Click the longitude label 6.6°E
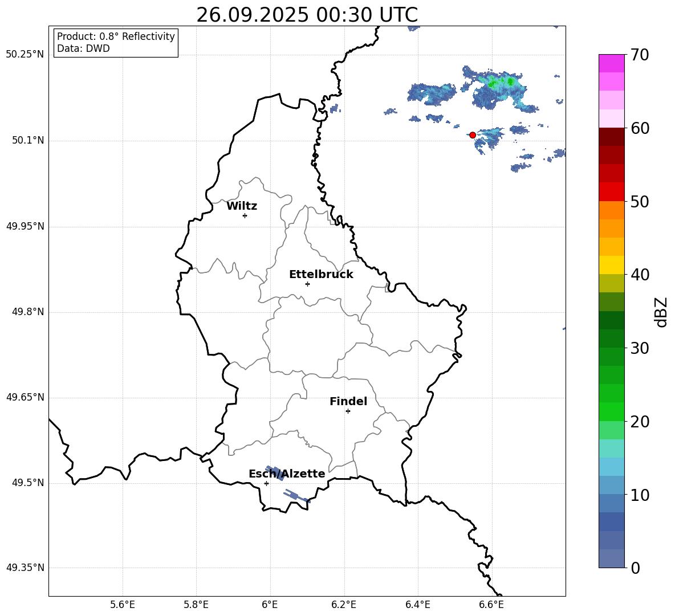675x616 pixels. (x=491, y=605)
